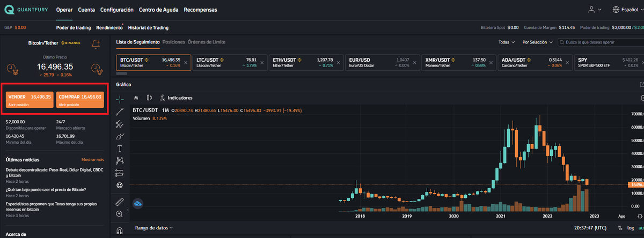Click the COMPRAR buy button
The height and width of the screenshot is (238, 644).
(x=80, y=99)
